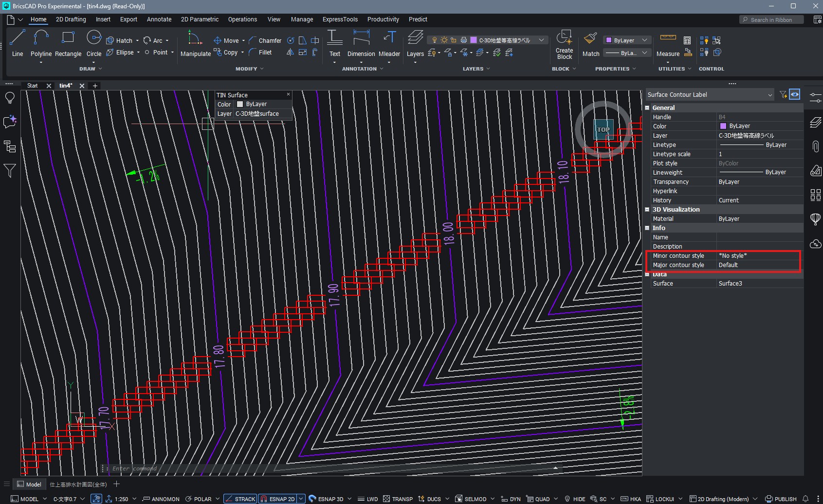Image resolution: width=823 pixels, height=504 pixels.
Task: Open the AI assistant chat icon
Action: 10,122
